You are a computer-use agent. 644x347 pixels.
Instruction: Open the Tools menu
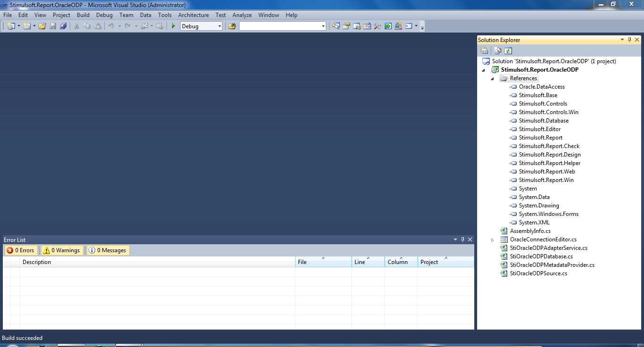(x=165, y=15)
